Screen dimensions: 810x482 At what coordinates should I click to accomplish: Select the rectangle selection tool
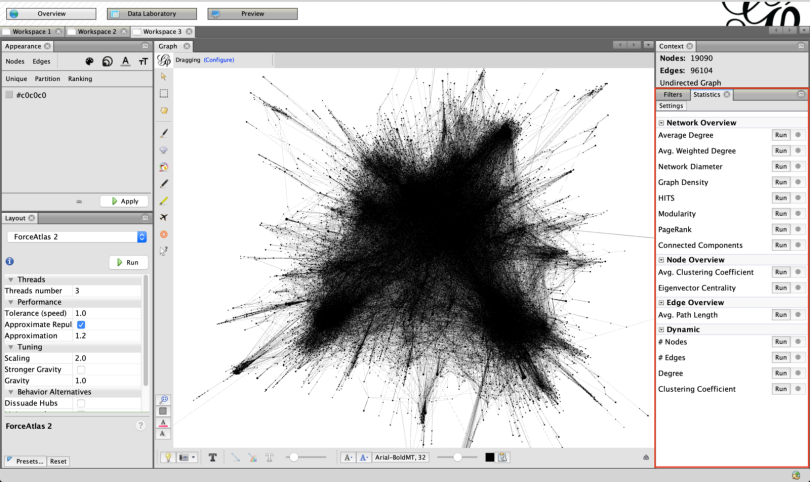click(x=164, y=93)
